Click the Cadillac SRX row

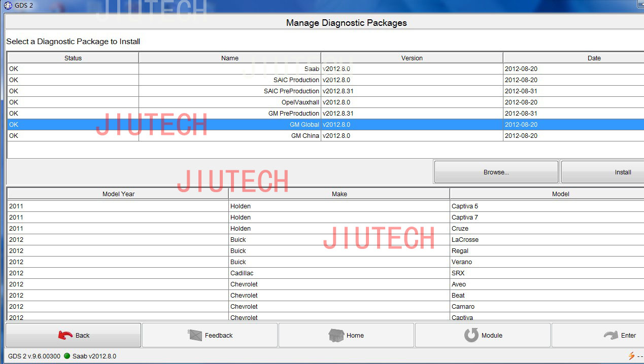click(325, 273)
